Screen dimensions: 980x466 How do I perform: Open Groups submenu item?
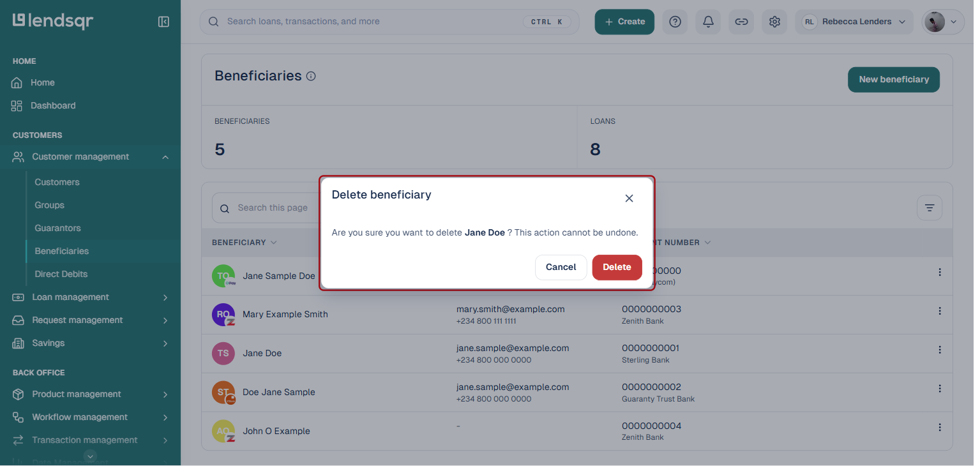pyautogui.click(x=50, y=206)
